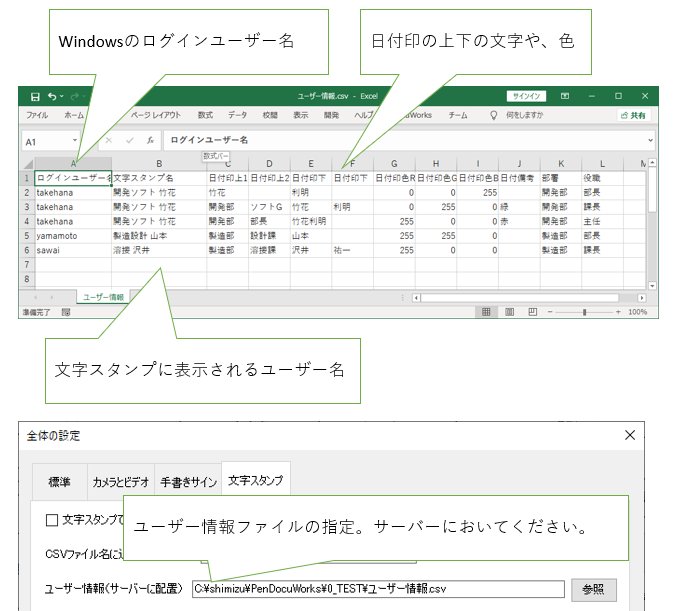Click horizontal scrollbar right arrow
The image size is (674, 611).
point(641,298)
